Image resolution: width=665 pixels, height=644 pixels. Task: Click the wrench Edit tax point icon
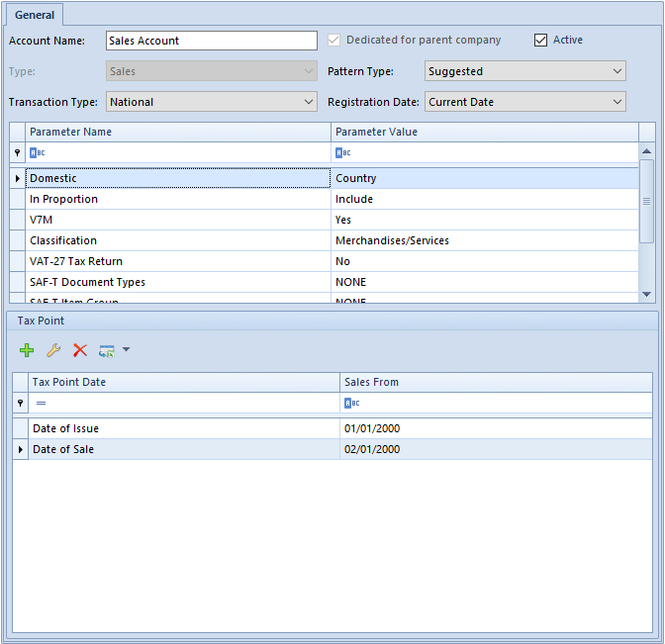(53, 350)
